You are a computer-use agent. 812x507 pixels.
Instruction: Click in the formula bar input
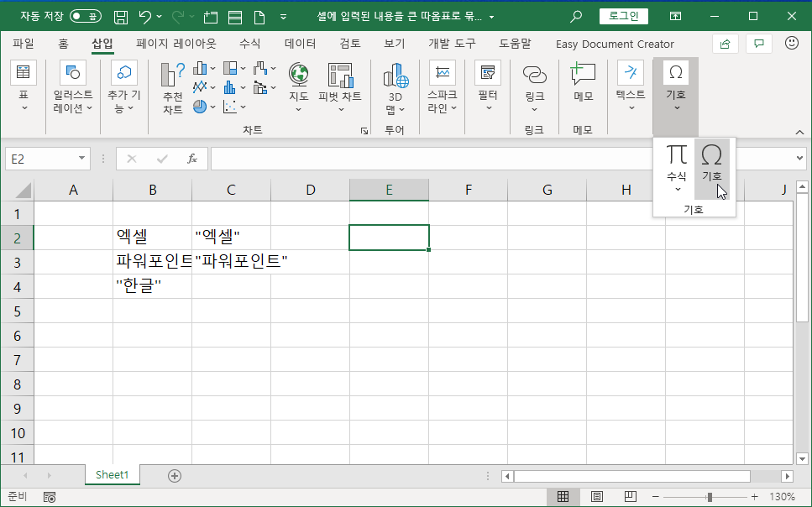(x=501, y=159)
